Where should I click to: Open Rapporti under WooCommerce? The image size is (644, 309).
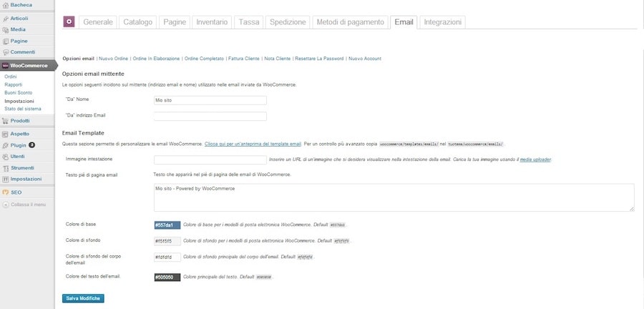(x=13, y=85)
